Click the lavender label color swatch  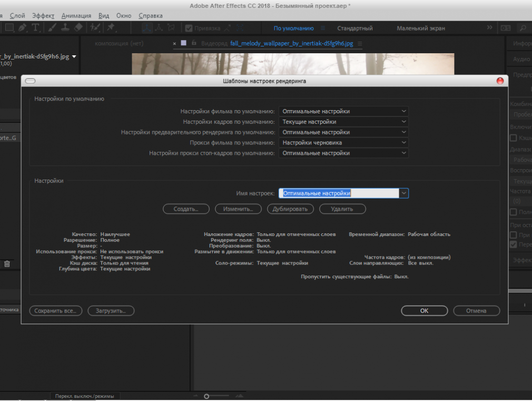point(183,43)
